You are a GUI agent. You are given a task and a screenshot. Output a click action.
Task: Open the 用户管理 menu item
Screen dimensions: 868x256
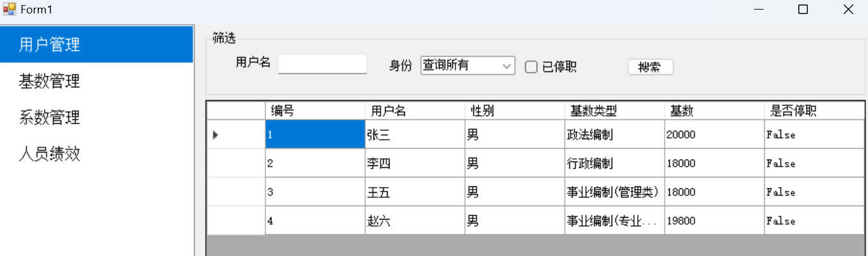(x=97, y=45)
